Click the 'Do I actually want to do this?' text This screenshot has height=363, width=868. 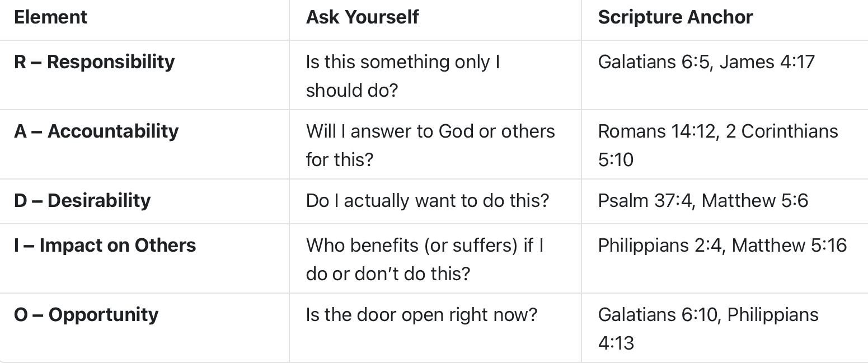(427, 200)
